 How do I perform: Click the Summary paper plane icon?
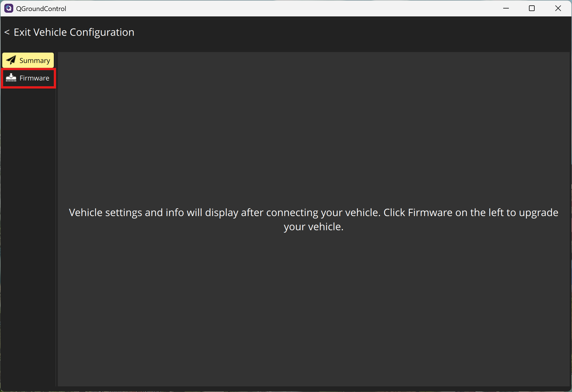11,60
